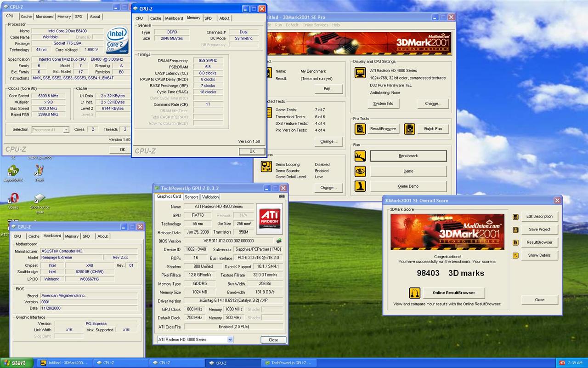Select the Graphics Card tab in GPU-Z
The height and width of the screenshot is (368, 588).
pyautogui.click(x=169, y=196)
